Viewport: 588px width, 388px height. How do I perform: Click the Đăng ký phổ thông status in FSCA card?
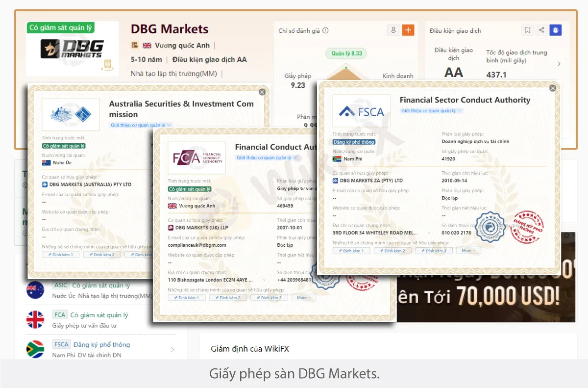354,142
